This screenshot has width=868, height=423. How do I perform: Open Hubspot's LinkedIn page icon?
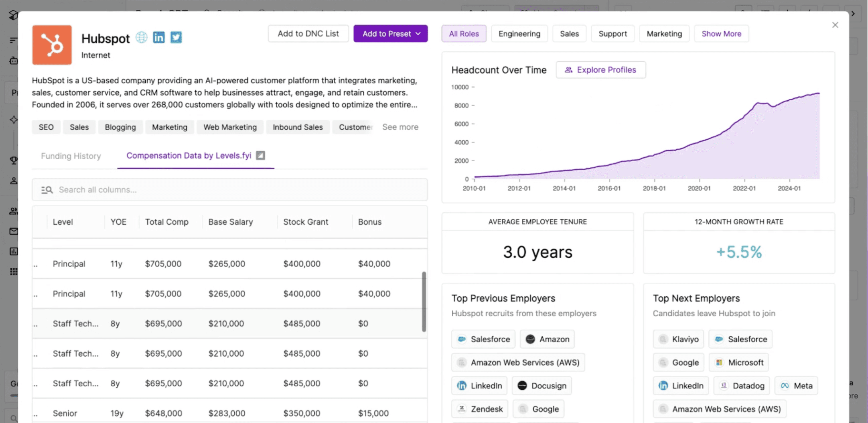pos(159,37)
